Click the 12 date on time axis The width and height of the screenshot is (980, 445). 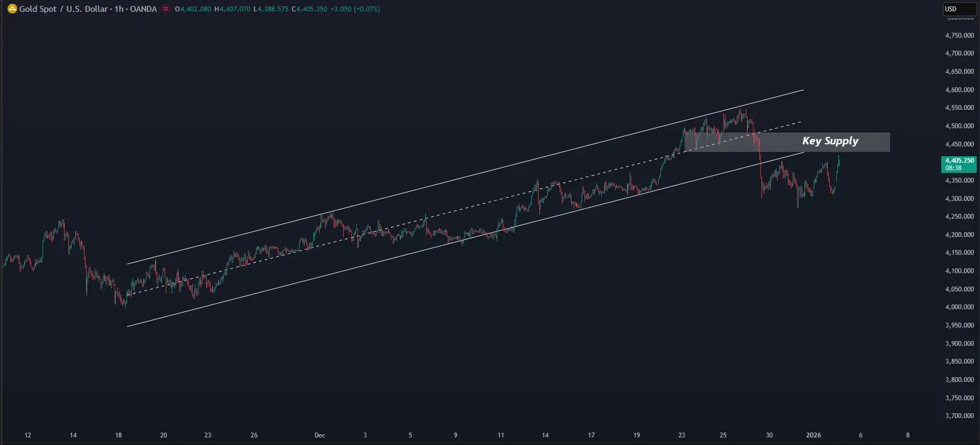28,435
